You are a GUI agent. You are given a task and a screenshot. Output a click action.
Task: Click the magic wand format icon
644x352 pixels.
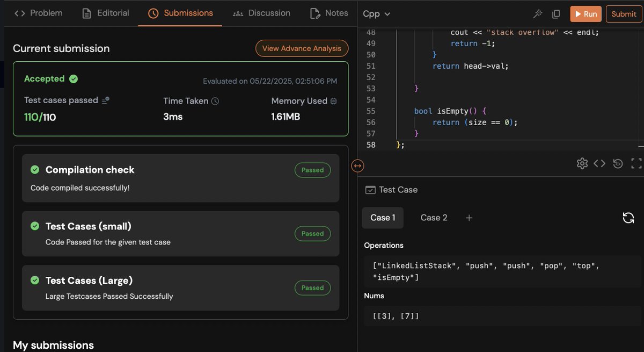tap(538, 14)
